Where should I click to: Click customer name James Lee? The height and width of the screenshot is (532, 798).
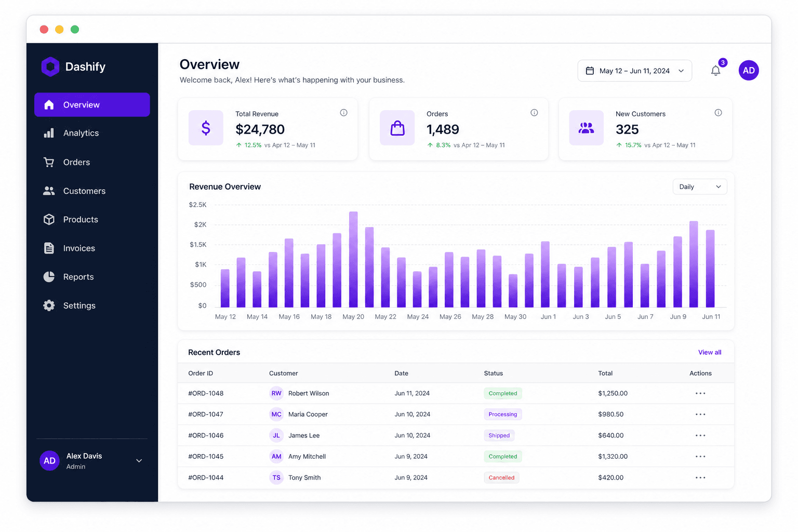click(x=304, y=435)
